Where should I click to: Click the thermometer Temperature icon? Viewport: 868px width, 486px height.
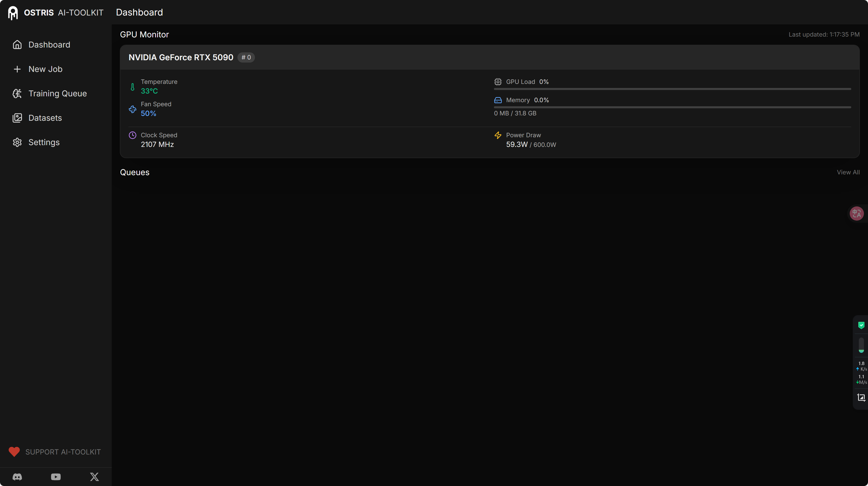tap(132, 87)
